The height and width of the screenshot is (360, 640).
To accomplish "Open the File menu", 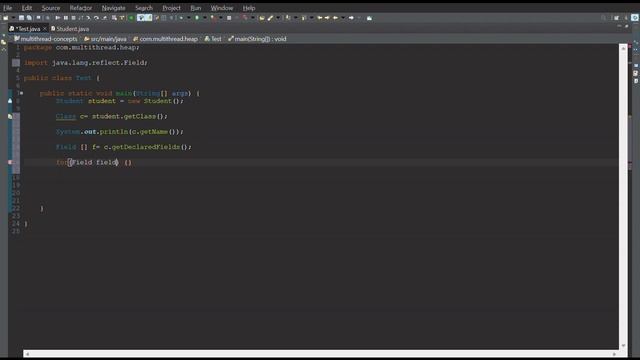I will [7, 8].
